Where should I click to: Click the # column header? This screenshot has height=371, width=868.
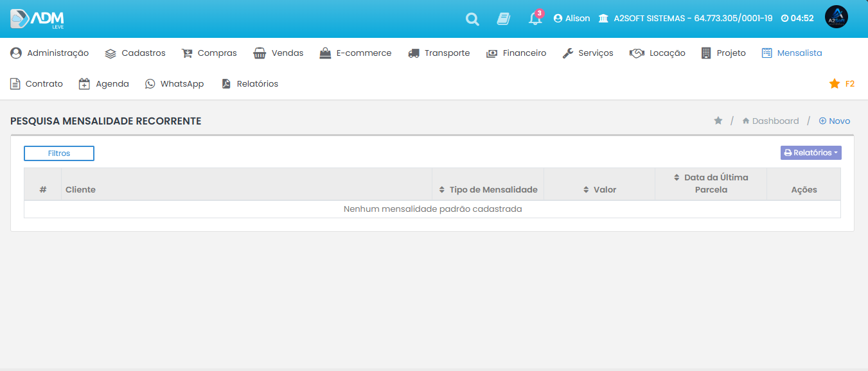[x=43, y=189]
